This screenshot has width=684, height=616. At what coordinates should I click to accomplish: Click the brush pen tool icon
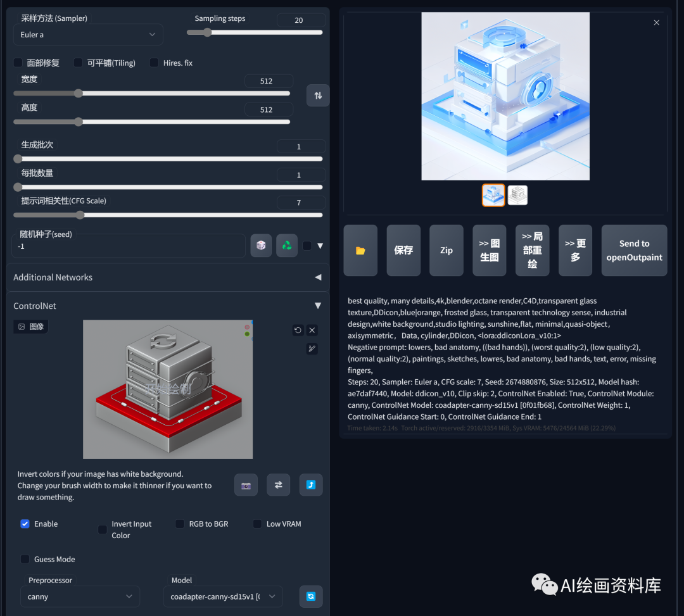tap(312, 348)
